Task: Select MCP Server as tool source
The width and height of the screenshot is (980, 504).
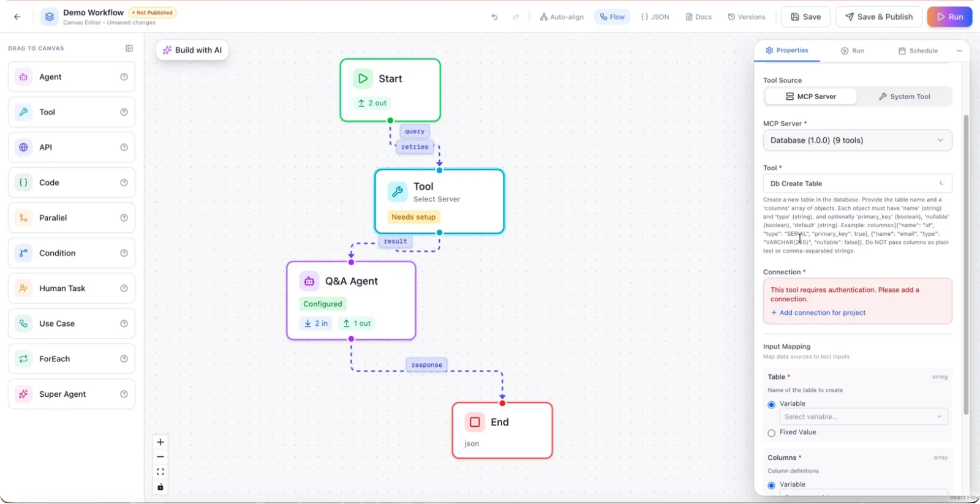Action: pyautogui.click(x=810, y=97)
